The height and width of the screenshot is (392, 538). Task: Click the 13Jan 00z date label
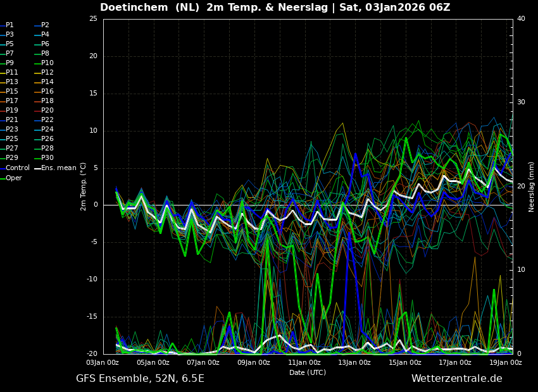coord(354,362)
